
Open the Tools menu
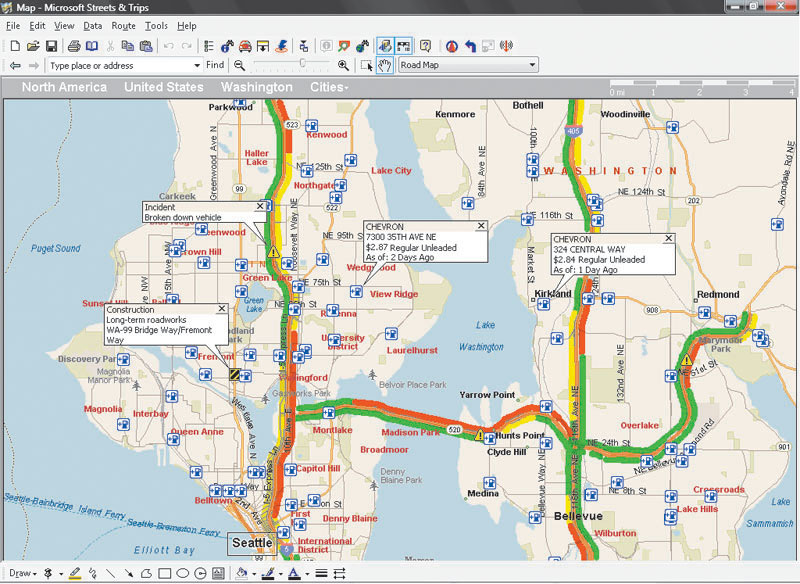(x=156, y=26)
